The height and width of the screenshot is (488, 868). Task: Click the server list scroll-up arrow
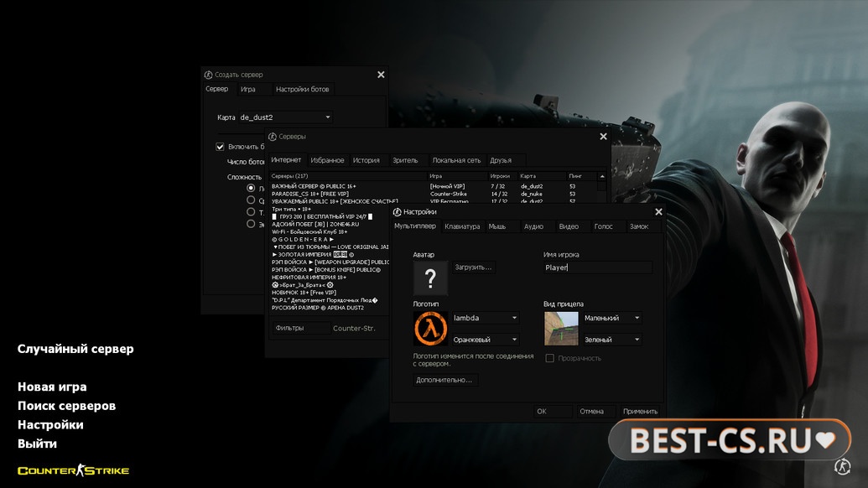(602, 176)
